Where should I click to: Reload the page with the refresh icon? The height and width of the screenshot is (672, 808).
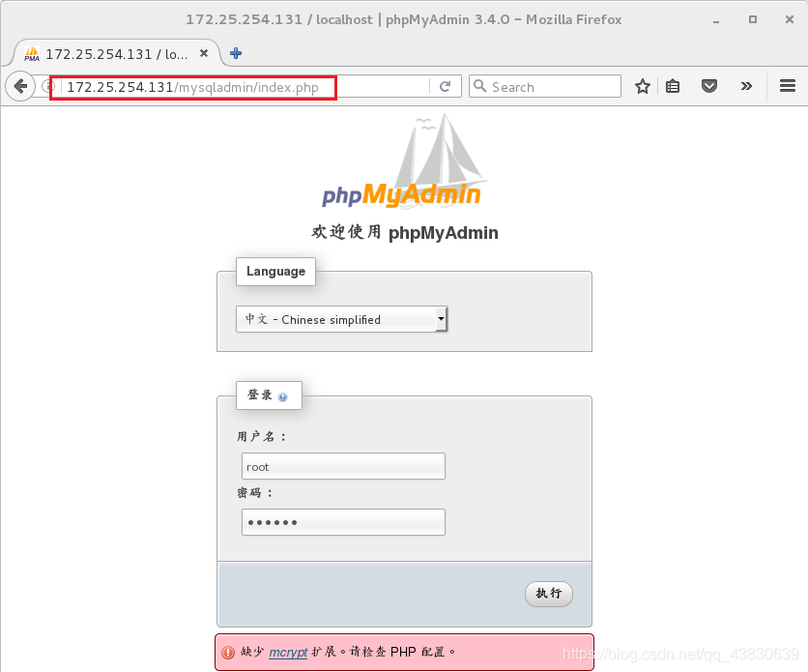click(446, 86)
